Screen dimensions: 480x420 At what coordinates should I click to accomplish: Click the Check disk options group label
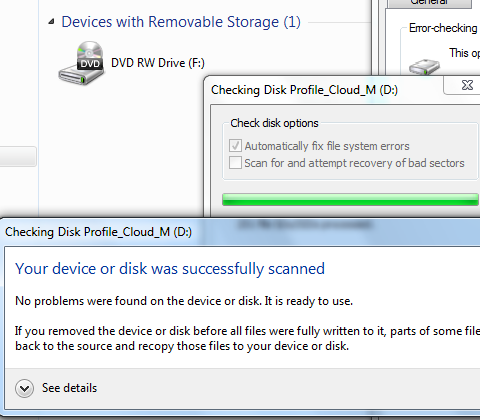click(x=274, y=123)
